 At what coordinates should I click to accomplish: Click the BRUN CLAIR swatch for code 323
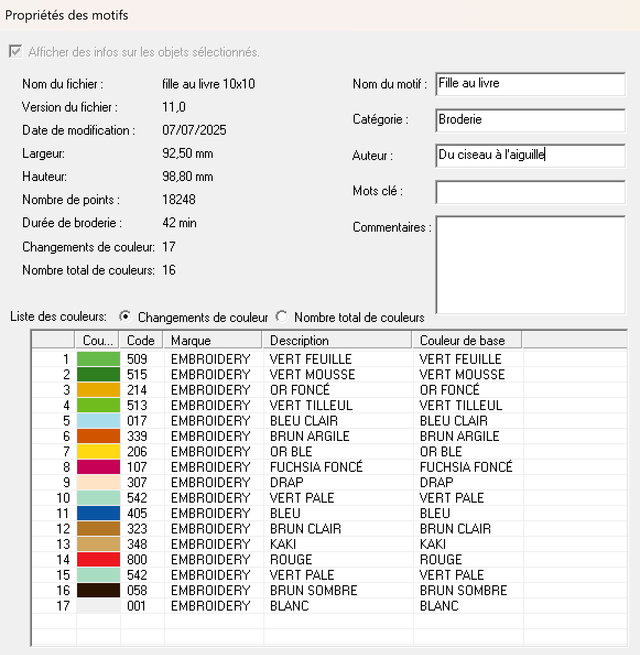99,529
